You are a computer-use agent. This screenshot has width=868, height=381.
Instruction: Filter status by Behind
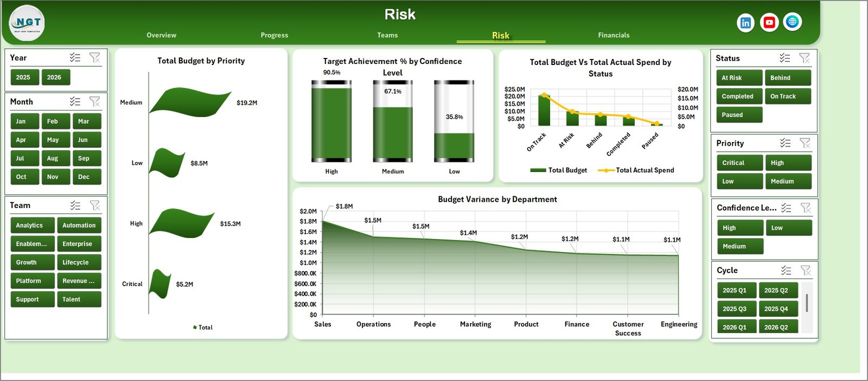tap(788, 78)
